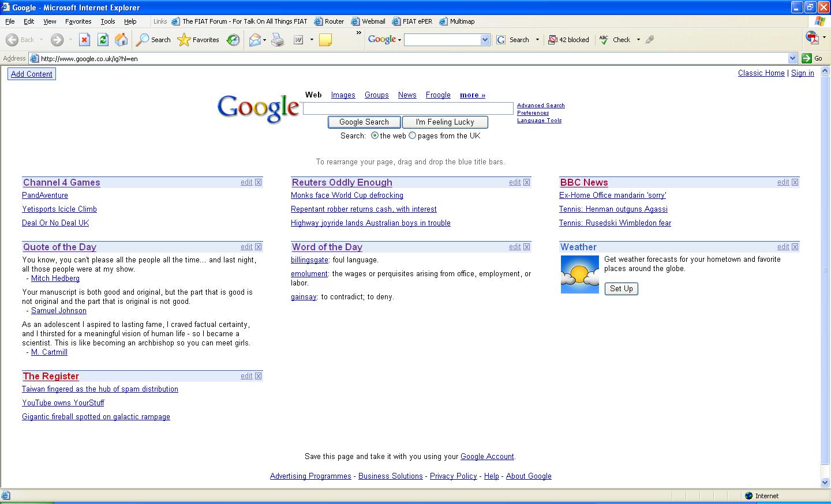
Task: Open the address bar URL dropdown
Action: 792,58
